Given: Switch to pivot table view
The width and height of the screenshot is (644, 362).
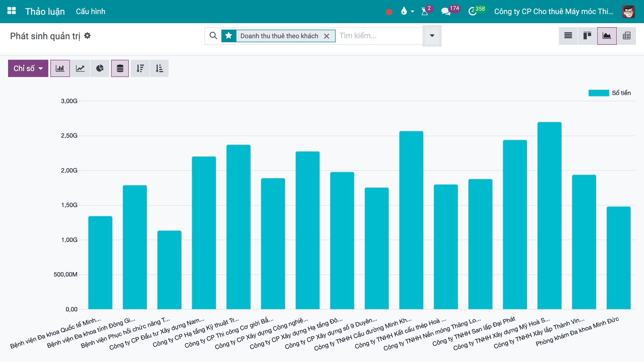Looking at the screenshot, I should pos(627,36).
